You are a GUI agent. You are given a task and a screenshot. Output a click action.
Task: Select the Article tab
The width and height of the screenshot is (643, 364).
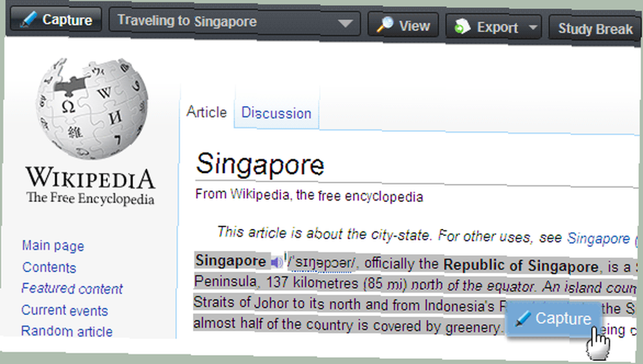tap(206, 112)
